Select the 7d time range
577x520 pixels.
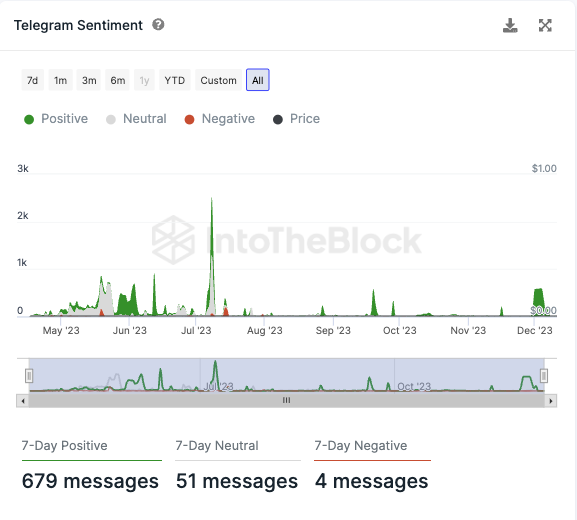(x=32, y=80)
